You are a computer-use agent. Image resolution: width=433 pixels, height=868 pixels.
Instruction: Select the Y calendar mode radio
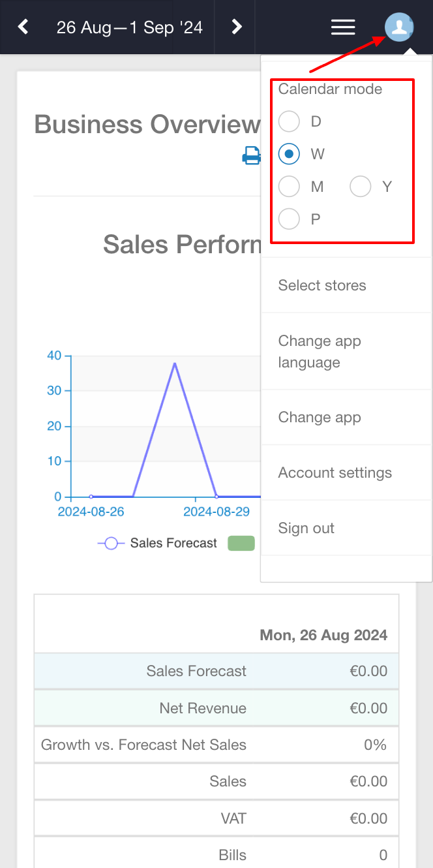(361, 187)
